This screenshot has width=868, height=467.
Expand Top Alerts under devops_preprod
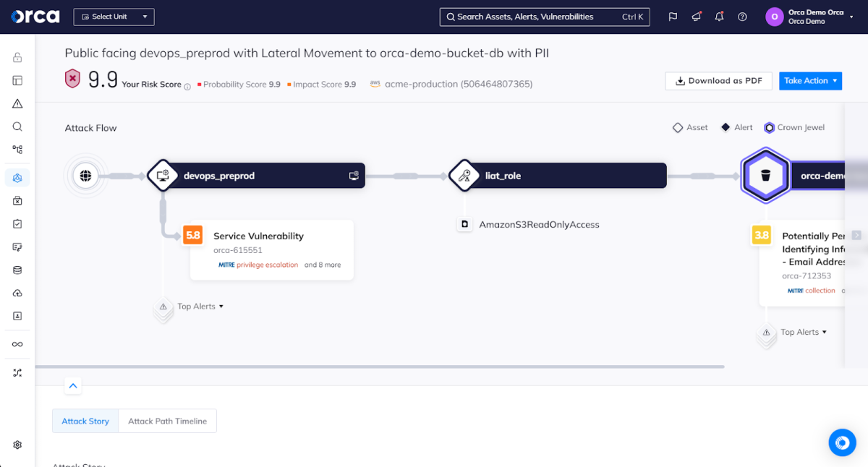(x=200, y=307)
